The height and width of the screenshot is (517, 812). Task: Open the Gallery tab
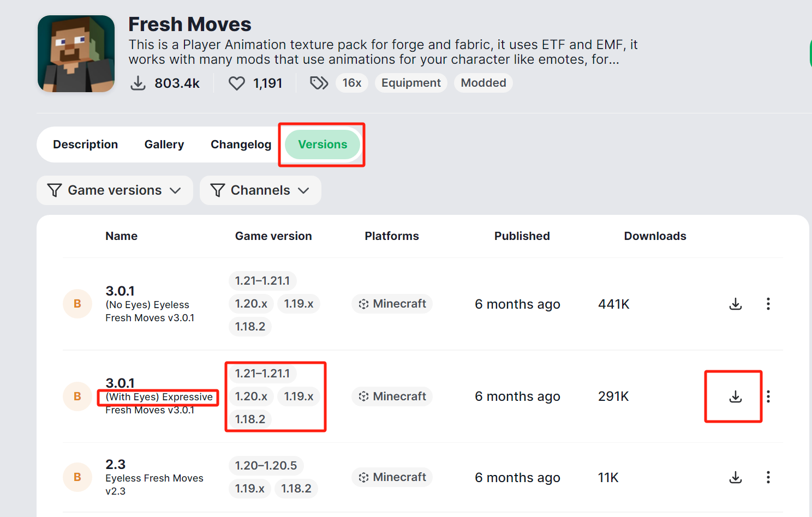pyautogui.click(x=164, y=145)
